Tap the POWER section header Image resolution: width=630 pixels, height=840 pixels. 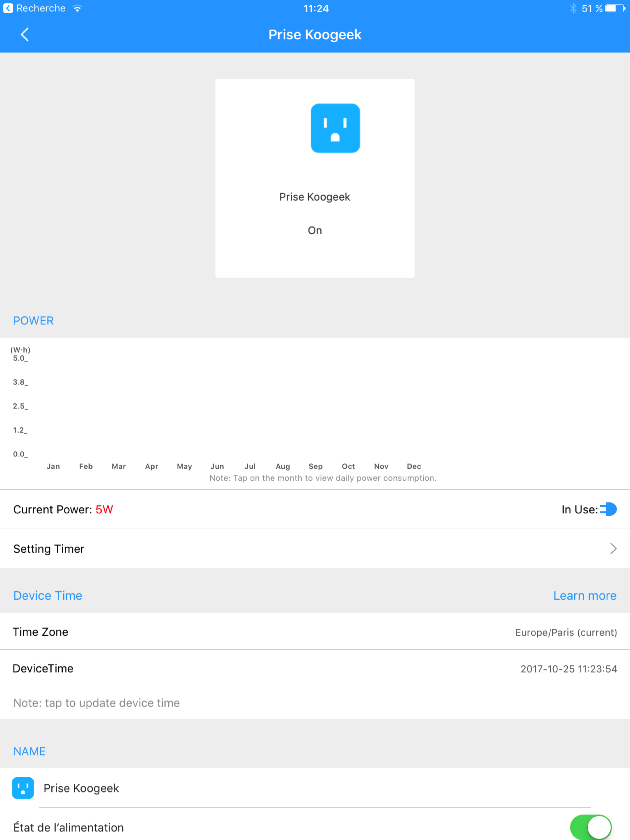33,321
